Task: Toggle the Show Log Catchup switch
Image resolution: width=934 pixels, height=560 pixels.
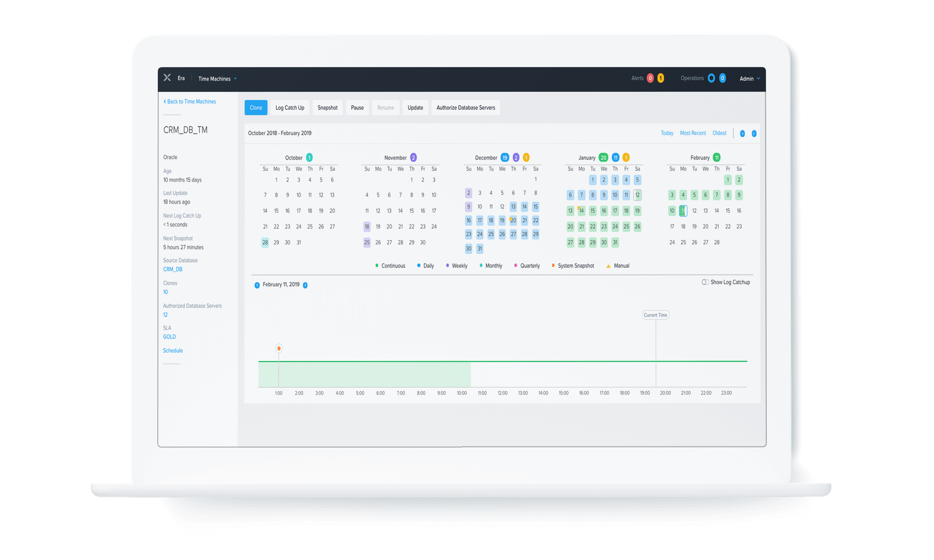Action: [x=705, y=282]
